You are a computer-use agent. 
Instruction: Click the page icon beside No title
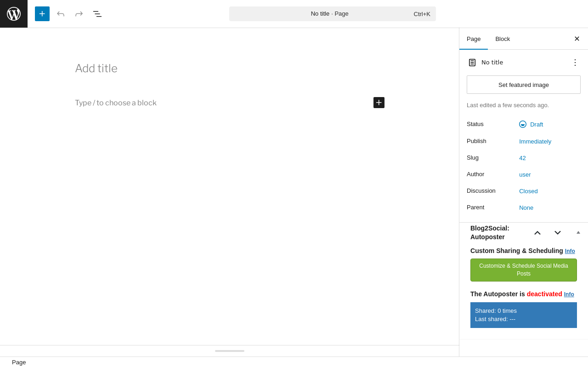472,63
